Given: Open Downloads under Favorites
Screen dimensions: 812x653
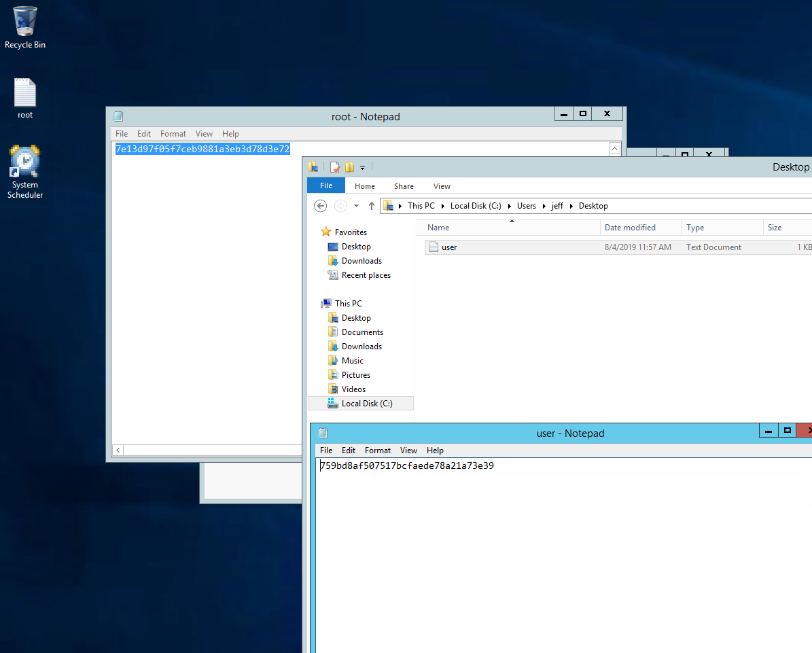Looking at the screenshot, I should click(361, 261).
